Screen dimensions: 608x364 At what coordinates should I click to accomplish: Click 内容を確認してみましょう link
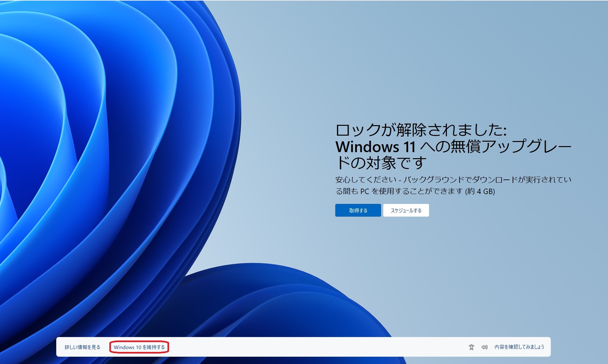519,347
